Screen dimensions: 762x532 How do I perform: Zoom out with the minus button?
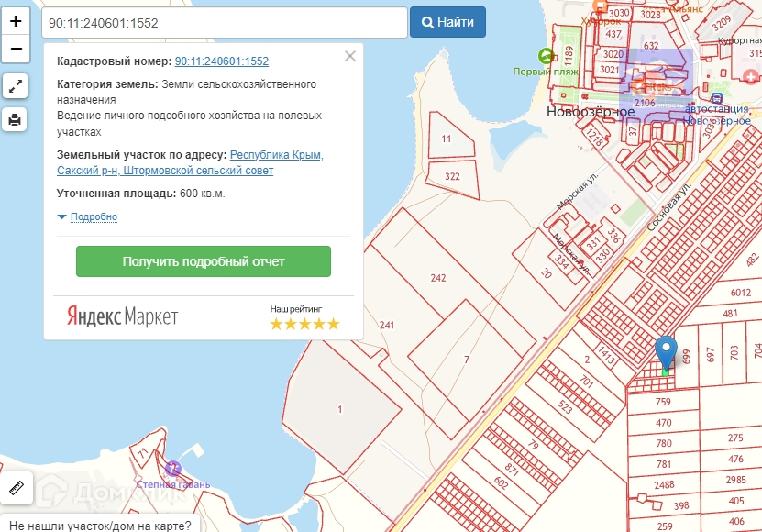click(x=16, y=49)
